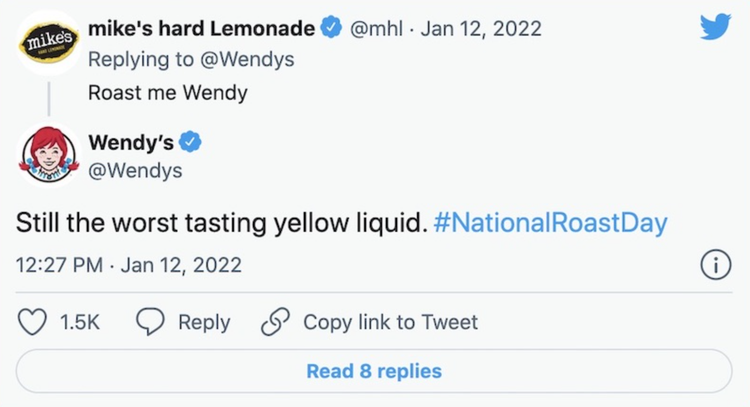This screenshot has width=750, height=407.
Task: Click the Copy link to Tweet text
Action: (390, 322)
